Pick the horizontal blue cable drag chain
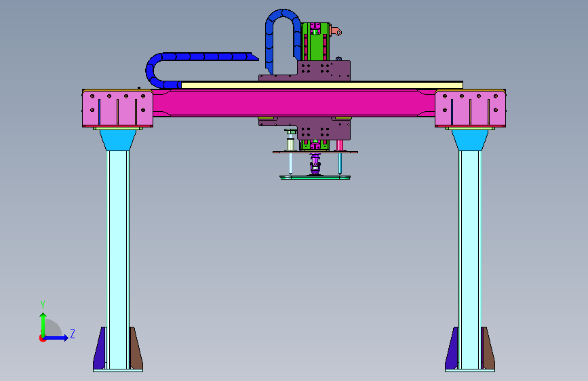The height and width of the screenshot is (381, 588). coord(203,57)
